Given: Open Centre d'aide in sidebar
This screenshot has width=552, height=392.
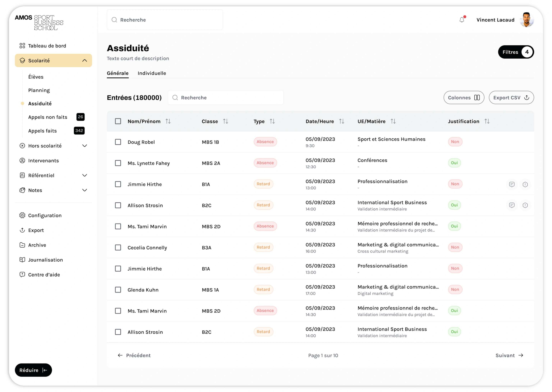Looking at the screenshot, I should pyautogui.click(x=44, y=275).
